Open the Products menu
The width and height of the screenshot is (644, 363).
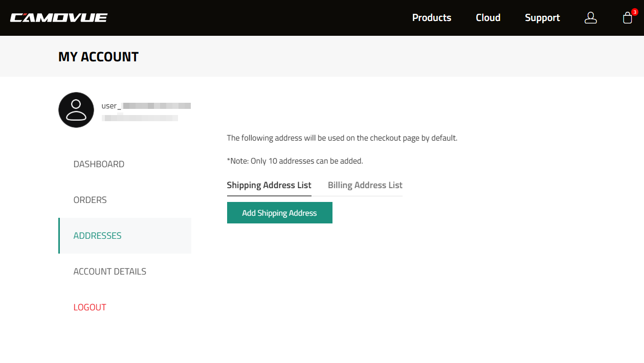pyautogui.click(x=432, y=18)
